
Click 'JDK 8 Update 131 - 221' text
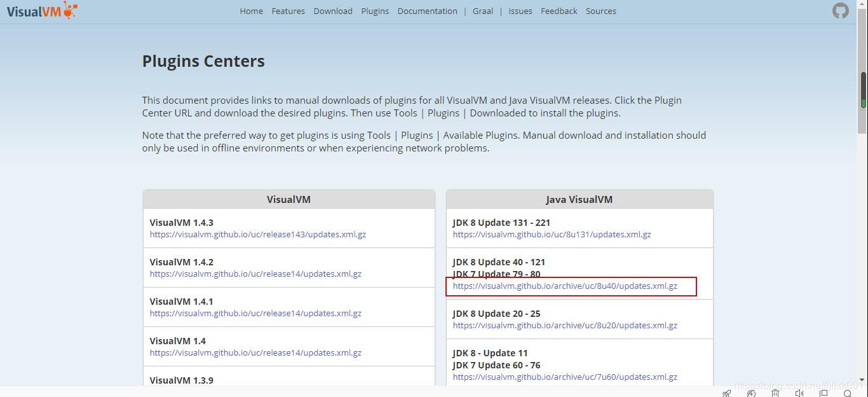(501, 223)
